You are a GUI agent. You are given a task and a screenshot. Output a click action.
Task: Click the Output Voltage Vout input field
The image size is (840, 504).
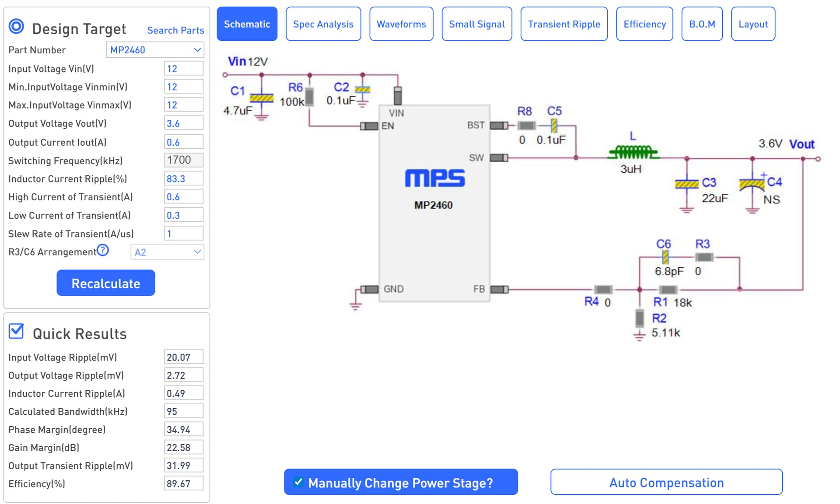coord(183,123)
